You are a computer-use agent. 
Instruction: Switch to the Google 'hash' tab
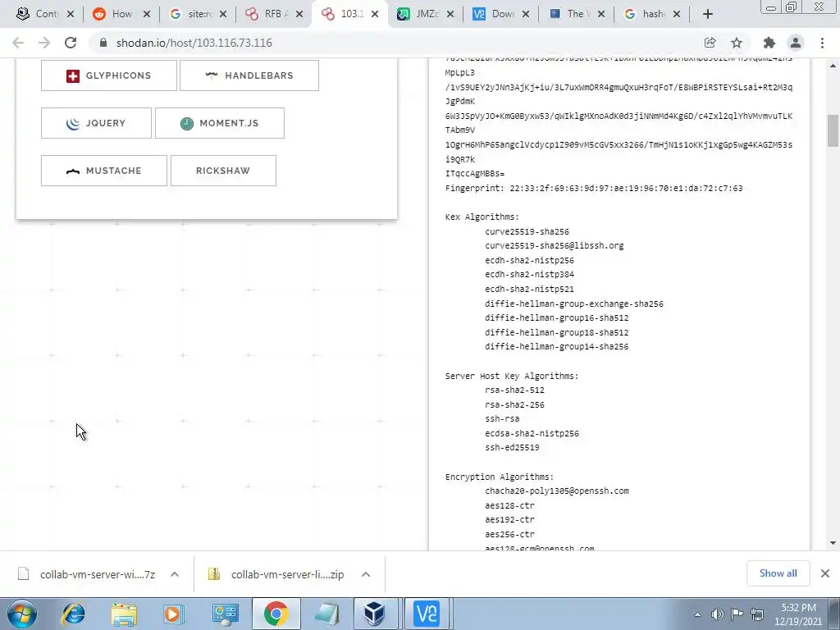click(x=653, y=14)
